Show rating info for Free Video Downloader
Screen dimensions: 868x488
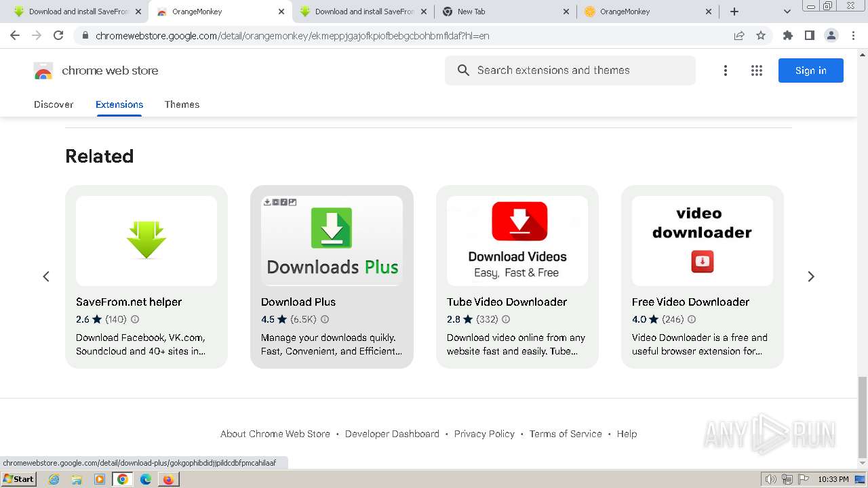tap(692, 319)
